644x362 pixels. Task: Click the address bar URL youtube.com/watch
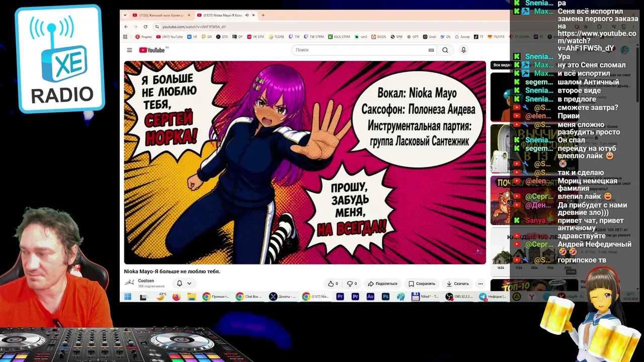click(194, 27)
